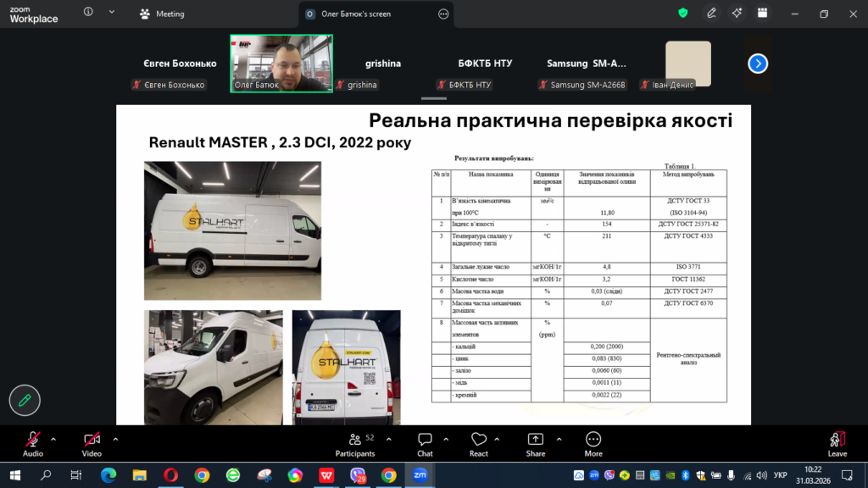
Task: Expand the Zoom Workplace dropdown arrow
Action: [x=113, y=14]
